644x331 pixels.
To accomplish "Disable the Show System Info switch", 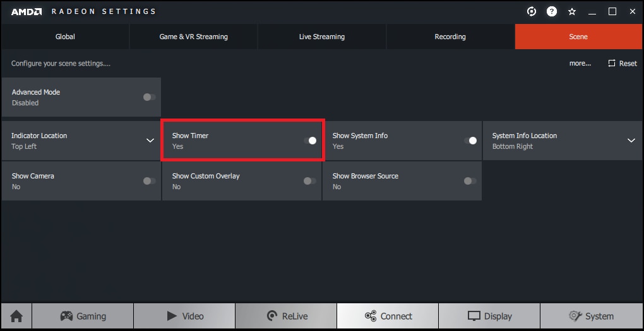I will point(470,141).
